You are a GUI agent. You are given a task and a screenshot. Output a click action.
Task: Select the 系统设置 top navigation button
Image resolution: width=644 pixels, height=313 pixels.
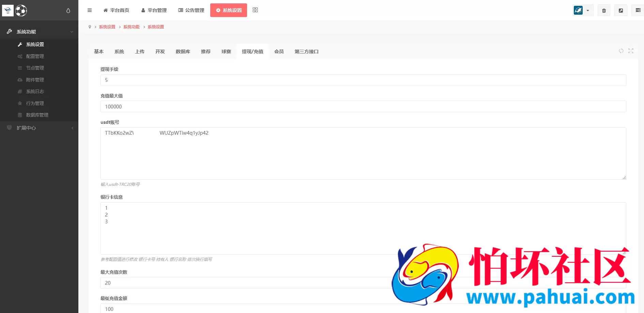point(229,10)
